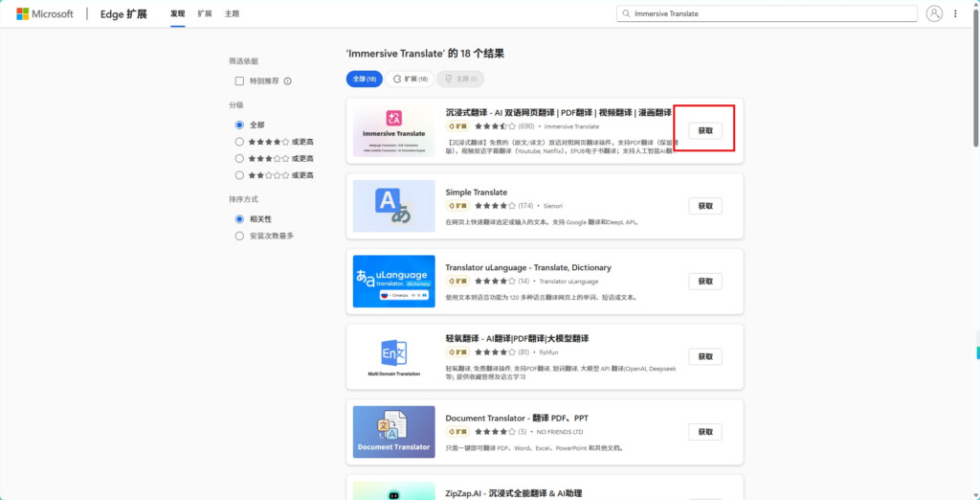
Task: Open the three-dot more options menu
Action: tap(956, 13)
